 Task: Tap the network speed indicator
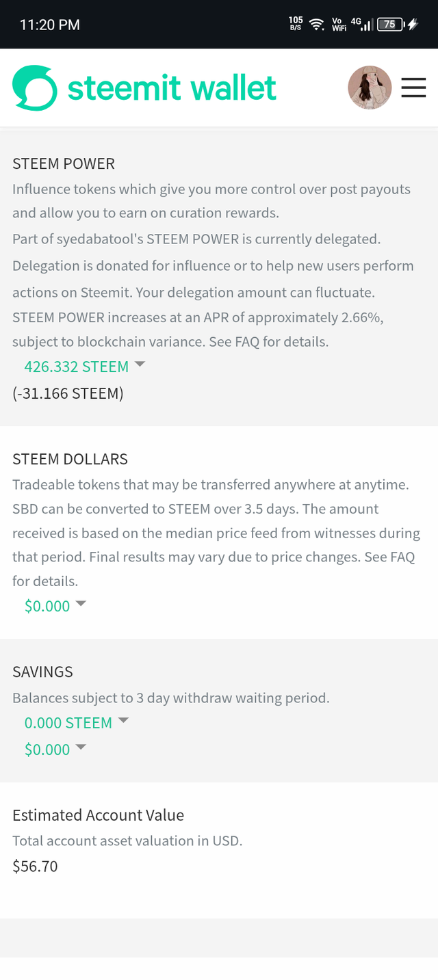point(296,25)
